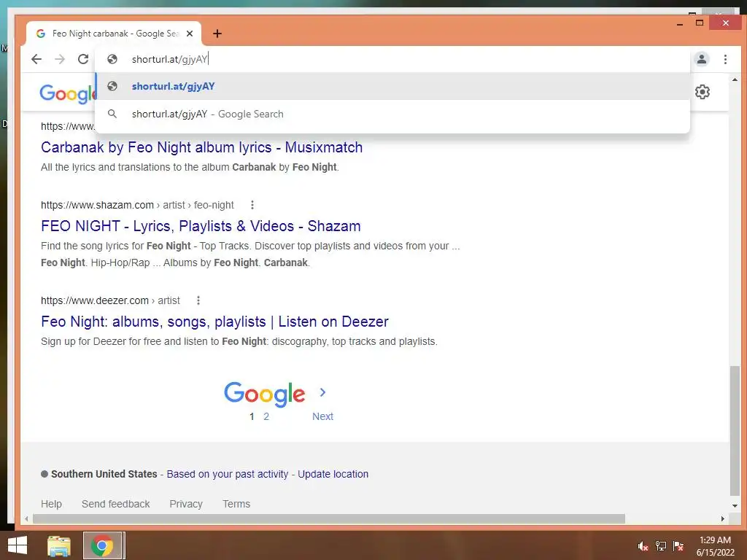
Task: Click magnifier icon of search suggestion
Action: pyautogui.click(x=112, y=114)
